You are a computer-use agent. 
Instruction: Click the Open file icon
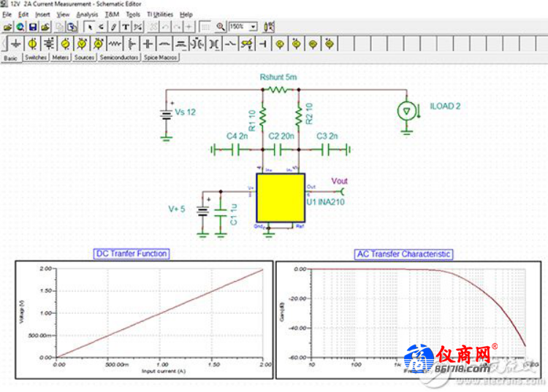pyautogui.click(x=8, y=27)
